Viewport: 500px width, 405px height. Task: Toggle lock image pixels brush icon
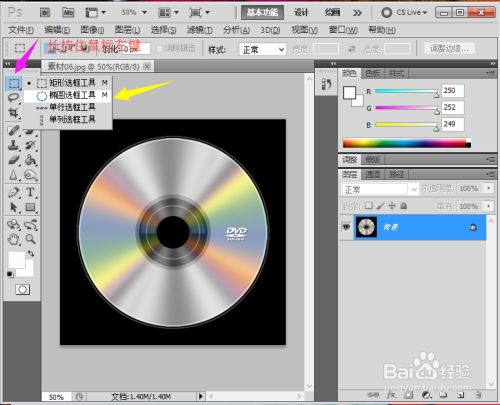[380, 206]
